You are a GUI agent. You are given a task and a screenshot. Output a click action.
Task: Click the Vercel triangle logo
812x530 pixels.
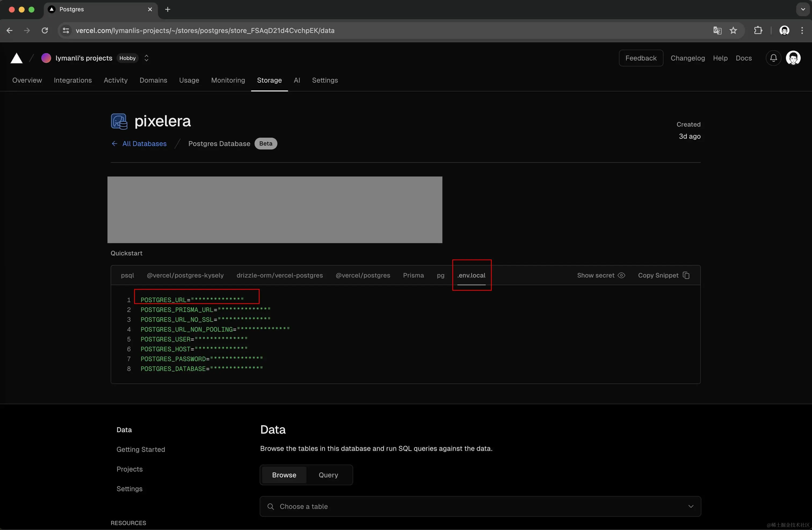point(16,58)
